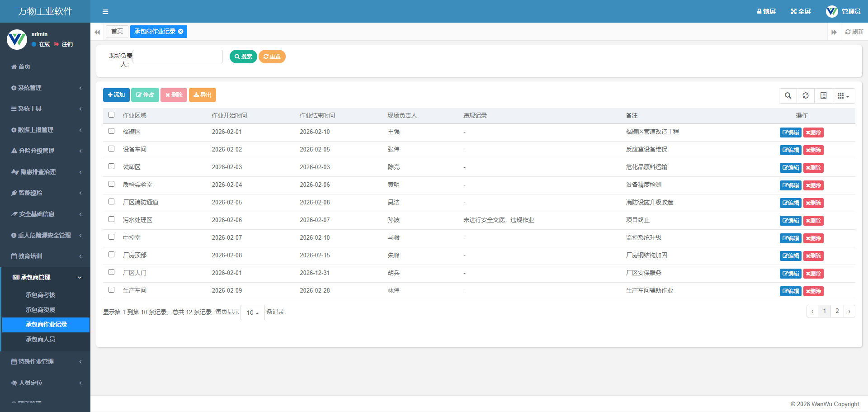Open the columns dropdown grid button

(x=843, y=96)
